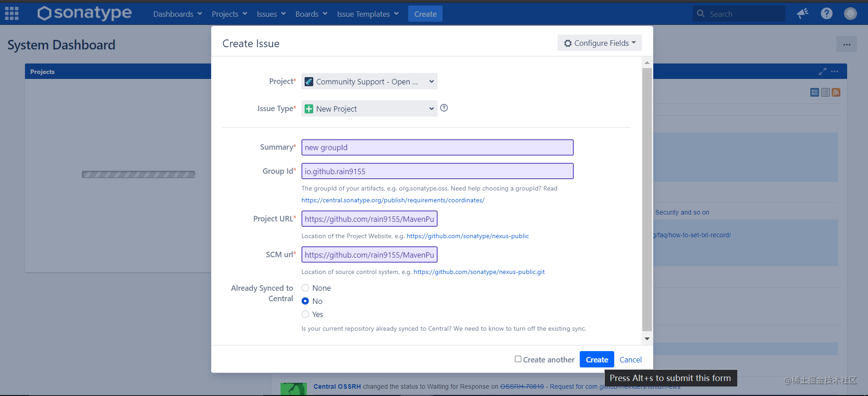Open the nexus-public example project link
Viewport: 868px width, 396px height.
(x=468, y=236)
